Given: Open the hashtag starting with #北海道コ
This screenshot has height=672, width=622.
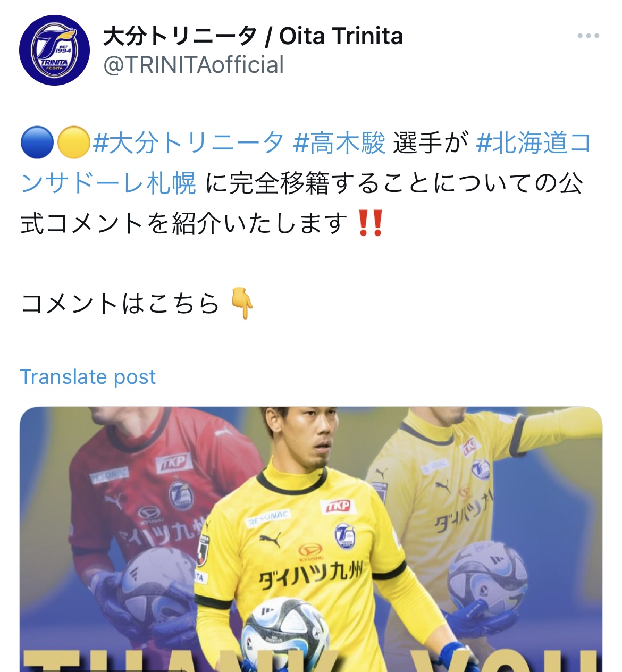Looking at the screenshot, I should [534, 143].
